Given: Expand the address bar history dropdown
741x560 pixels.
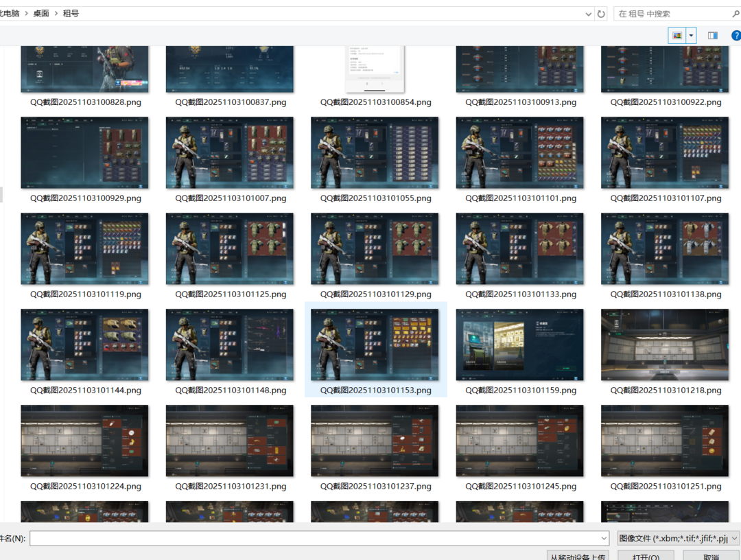Looking at the screenshot, I should (589, 14).
